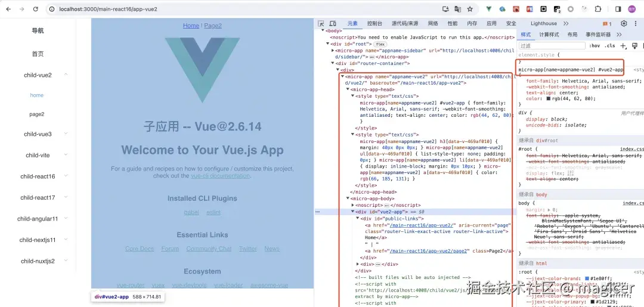Open DevTools settings gear

click(x=624, y=23)
